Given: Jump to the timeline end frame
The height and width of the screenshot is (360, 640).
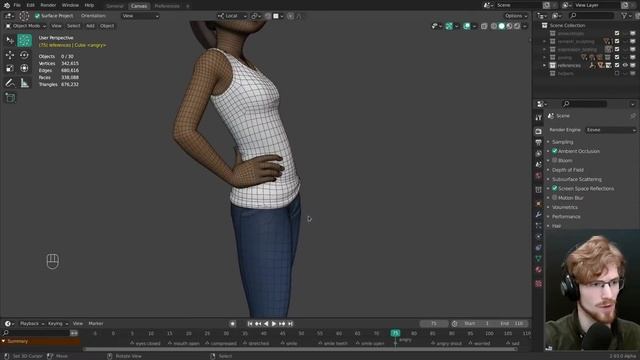Looking at the screenshot, I should click(x=290, y=324).
